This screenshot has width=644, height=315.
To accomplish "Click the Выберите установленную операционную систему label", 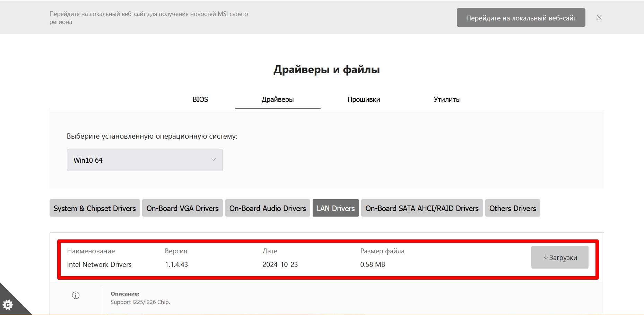I will point(152,136).
